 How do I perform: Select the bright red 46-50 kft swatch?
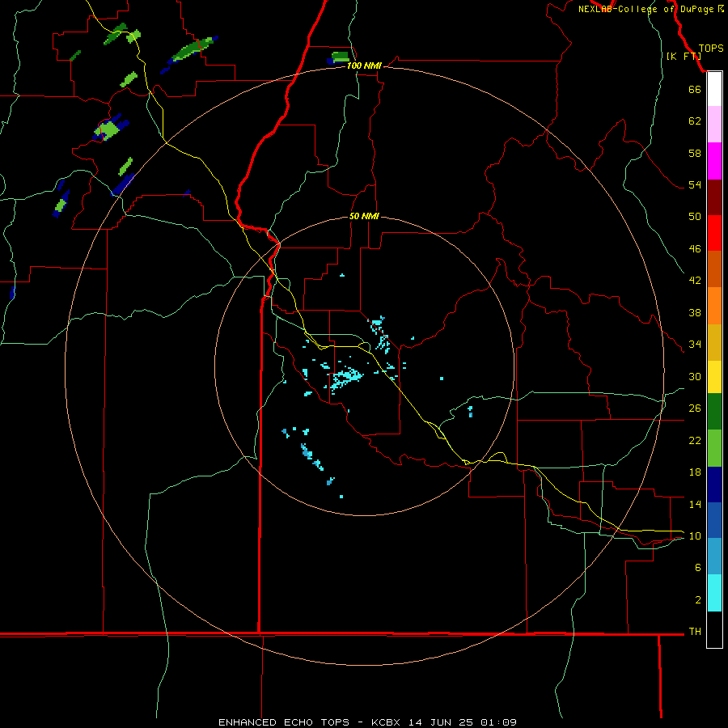click(x=714, y=234)
